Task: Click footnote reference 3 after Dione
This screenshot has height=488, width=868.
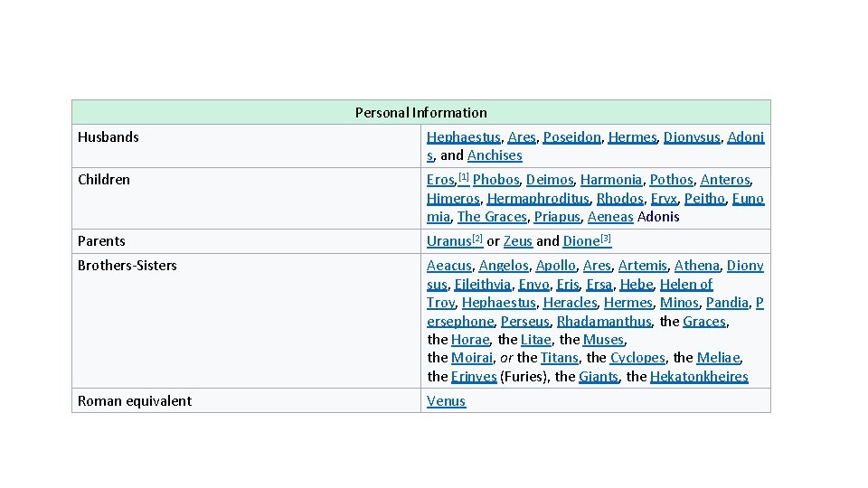Action: click(x=607, y=239)
